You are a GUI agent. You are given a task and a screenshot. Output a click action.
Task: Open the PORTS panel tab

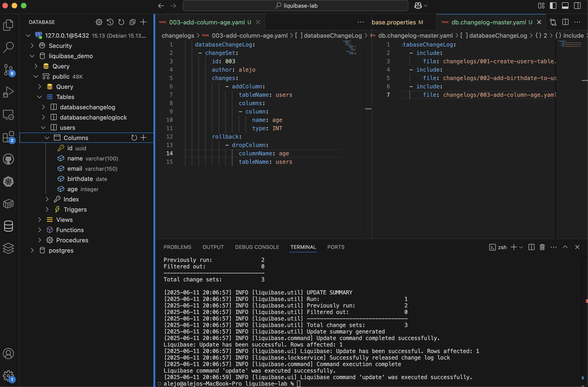336,247
